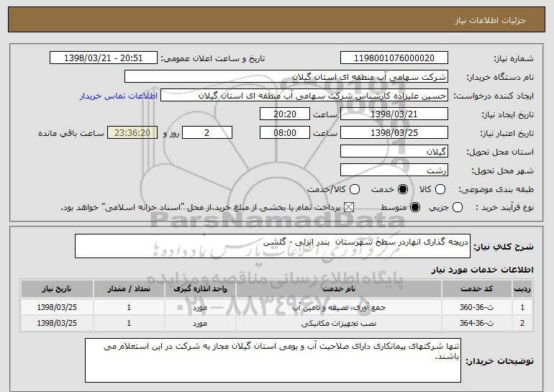The height and width of the screenshot is (392, 554).
Task: Click the request creator name field
Action: point(304,96)
